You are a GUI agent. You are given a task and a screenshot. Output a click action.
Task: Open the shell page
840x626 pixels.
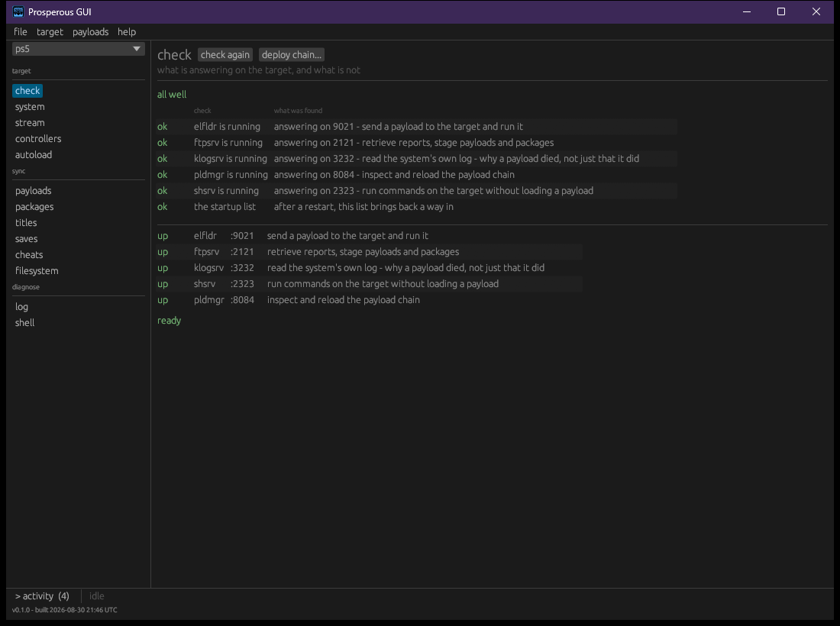24,323
